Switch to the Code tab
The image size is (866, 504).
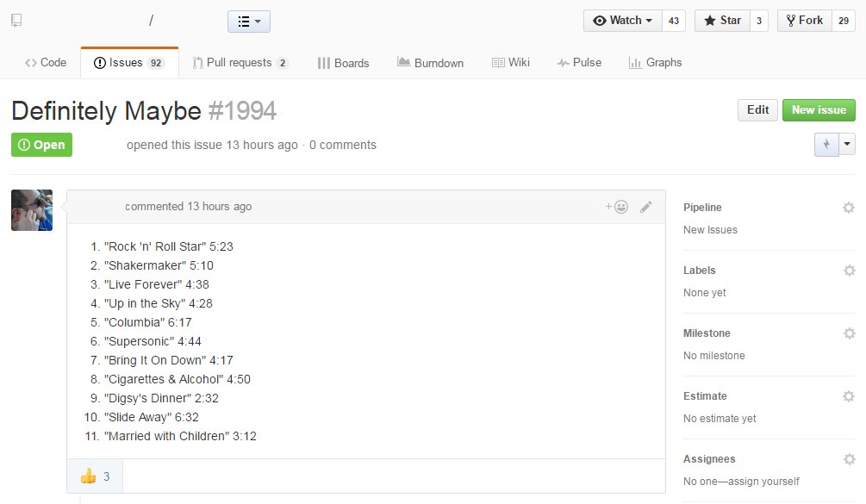click(x=46, y=62)
